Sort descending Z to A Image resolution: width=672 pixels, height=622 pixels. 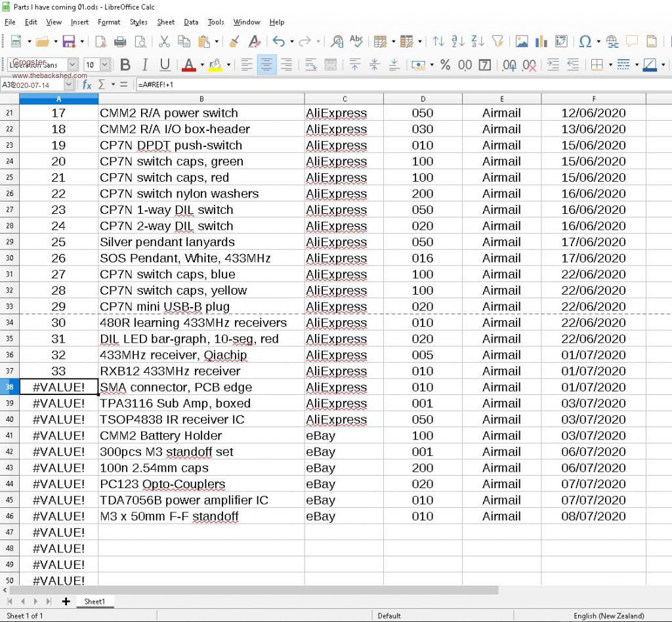478,41
